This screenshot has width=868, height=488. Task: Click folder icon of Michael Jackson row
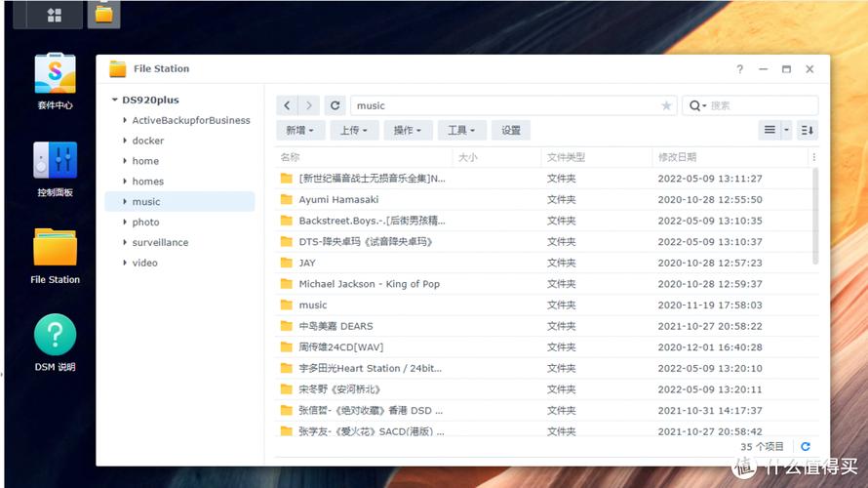tap(286, 284)
